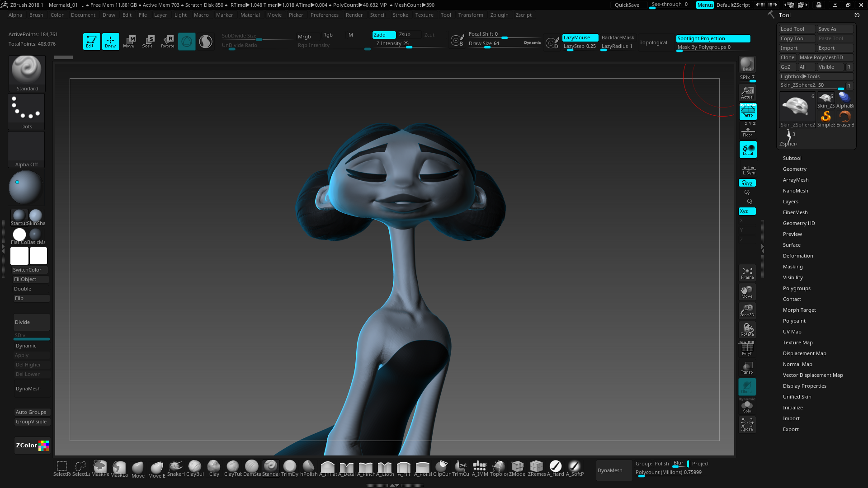868x488 pixels.
Task: Activate the Draw mode icon
Action: coord(110,42)
